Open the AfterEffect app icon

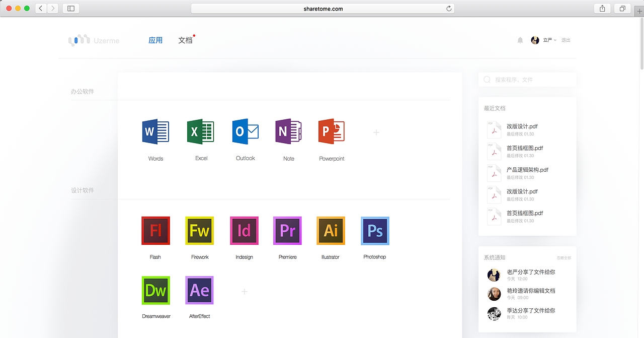coord(200,290)
